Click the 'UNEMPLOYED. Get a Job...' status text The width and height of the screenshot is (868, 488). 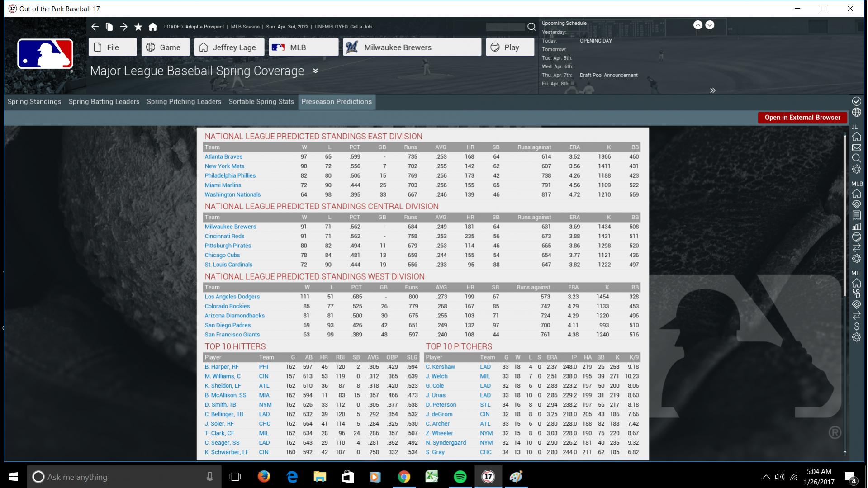pyautogui.click(x=345, y=27)
